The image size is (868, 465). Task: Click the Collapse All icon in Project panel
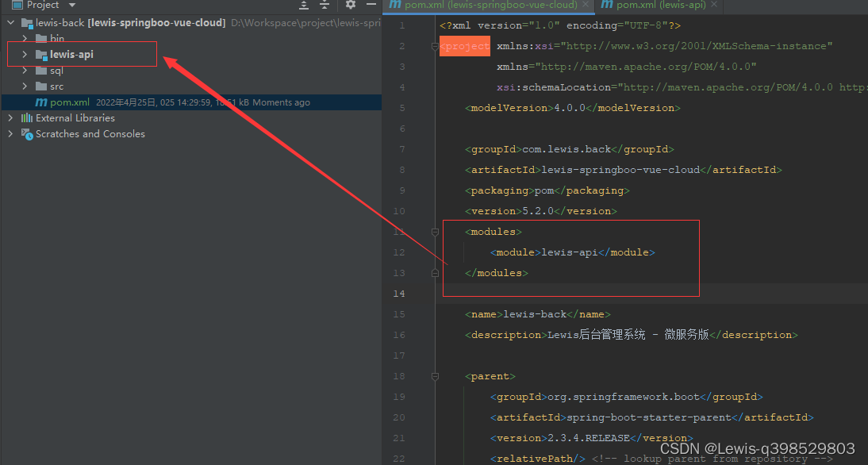(x=325, y=5)
